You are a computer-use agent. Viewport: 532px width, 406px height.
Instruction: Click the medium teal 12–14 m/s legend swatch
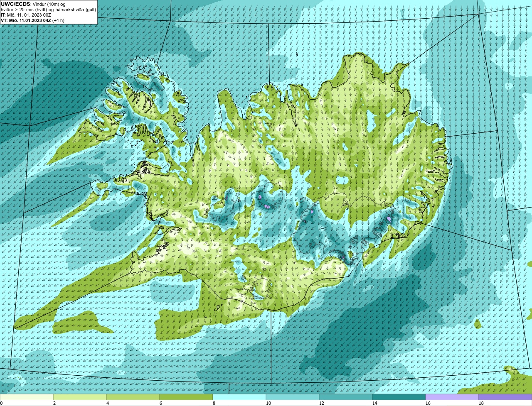[346, 397]
